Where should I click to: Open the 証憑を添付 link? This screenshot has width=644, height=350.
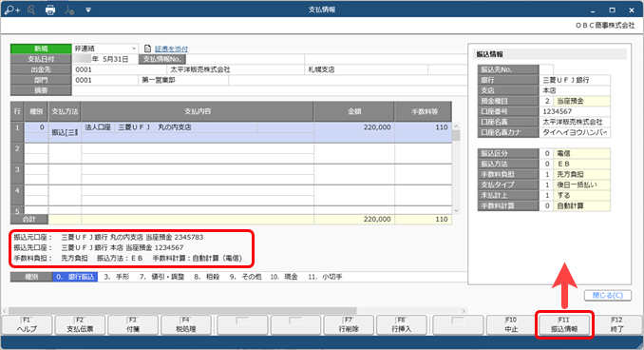[x=171, y=49]
